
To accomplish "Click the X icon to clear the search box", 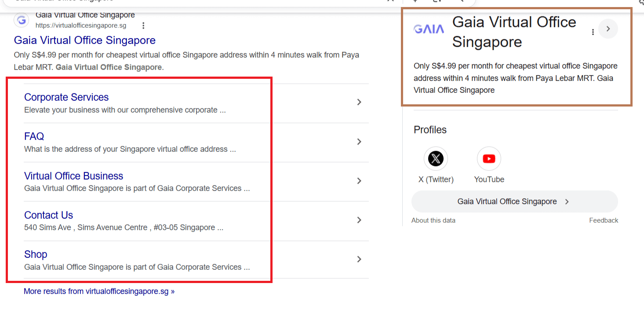I will click(x=390, y=2).
